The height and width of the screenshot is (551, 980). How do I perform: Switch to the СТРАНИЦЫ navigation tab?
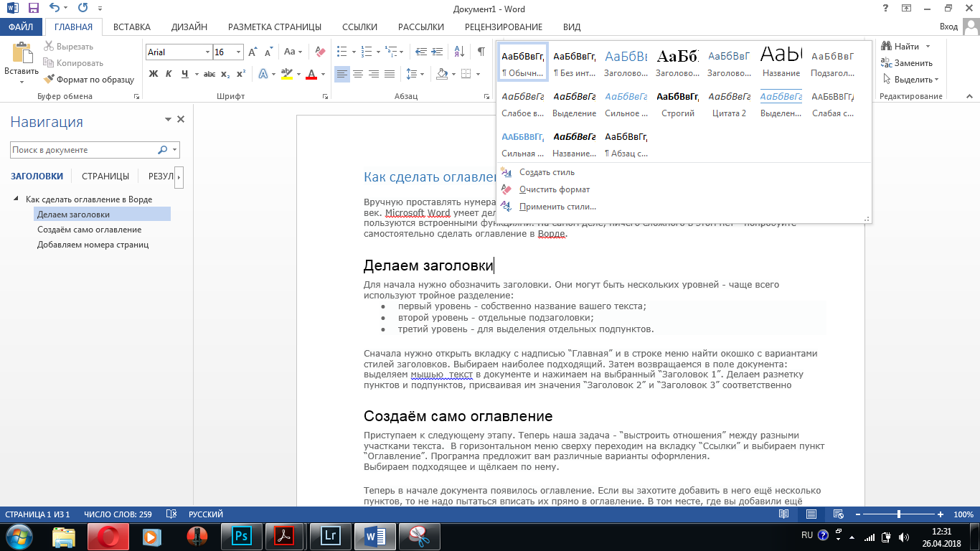click(x=105, y=176)
